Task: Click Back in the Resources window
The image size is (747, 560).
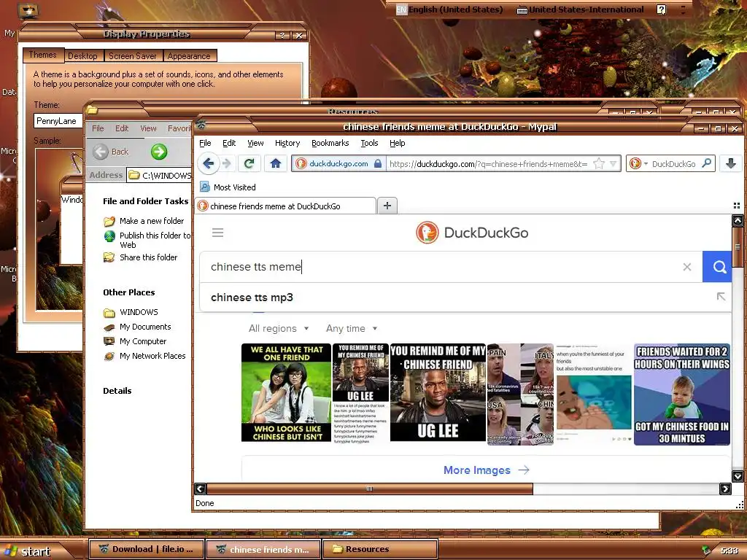Action: click(x=111, y=152)
